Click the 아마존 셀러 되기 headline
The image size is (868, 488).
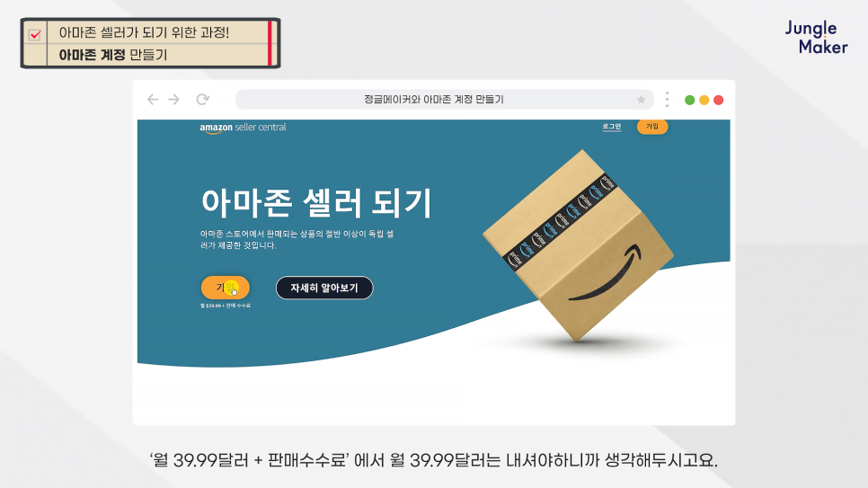point(316,202)
